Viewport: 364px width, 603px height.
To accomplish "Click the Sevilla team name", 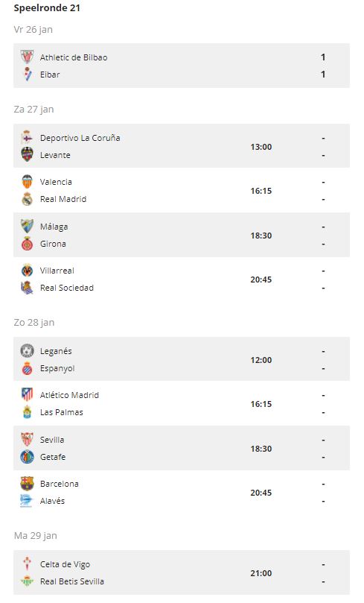I will click(x=52, y=440).
